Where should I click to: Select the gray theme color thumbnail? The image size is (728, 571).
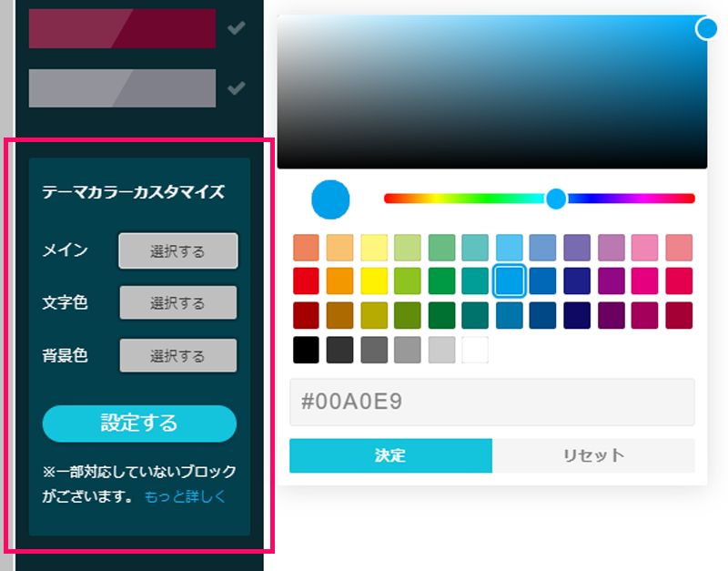122,88
